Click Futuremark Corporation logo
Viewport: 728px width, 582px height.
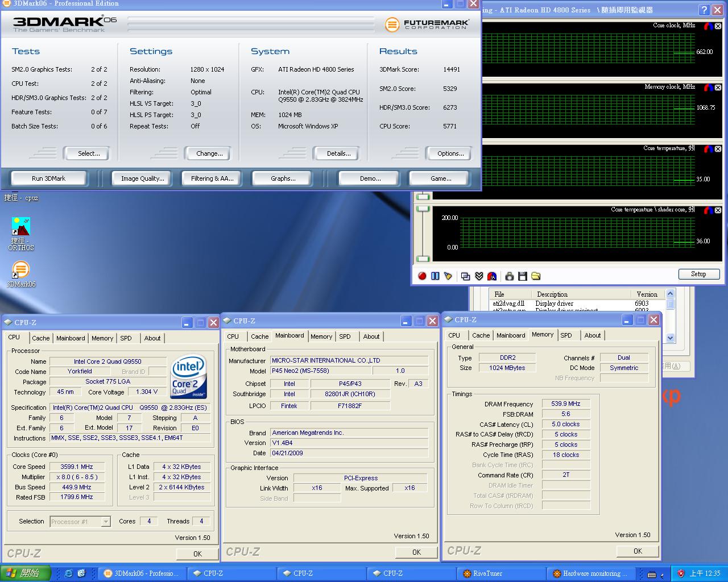(427, 24)
